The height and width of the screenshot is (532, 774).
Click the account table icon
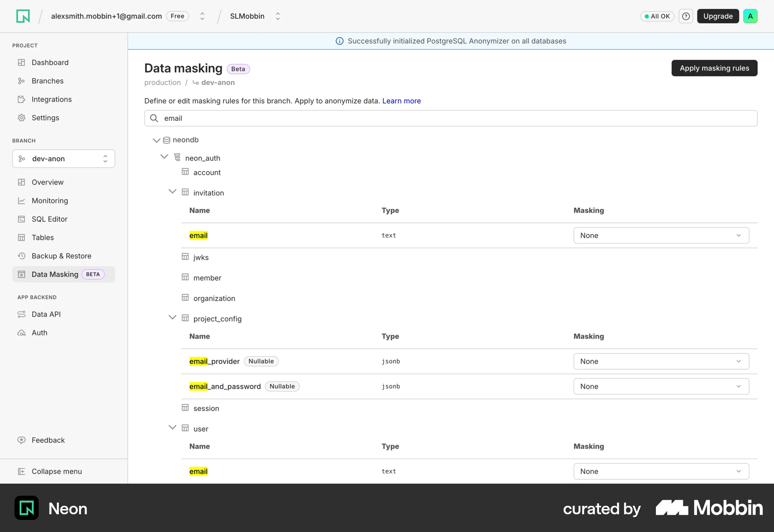click(x=185, y=172)
